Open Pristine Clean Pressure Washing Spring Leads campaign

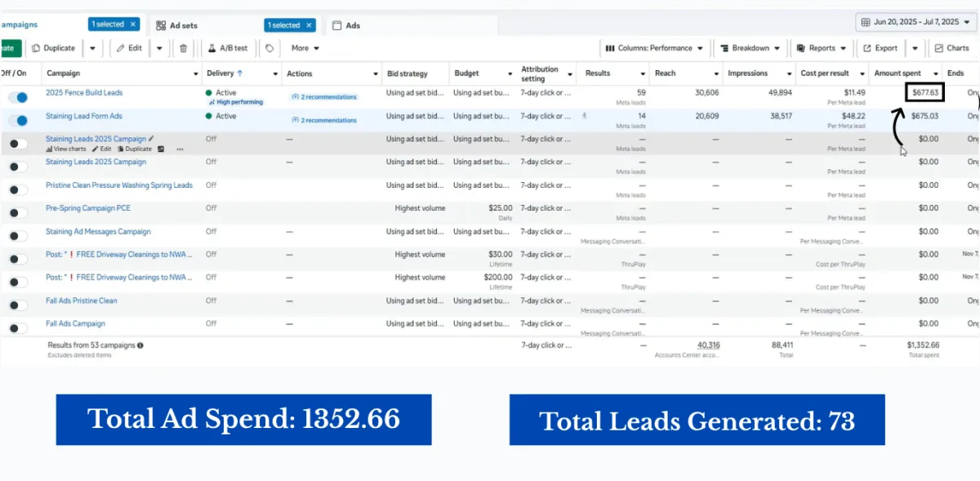pyautogui.click(x=119, y=185)
